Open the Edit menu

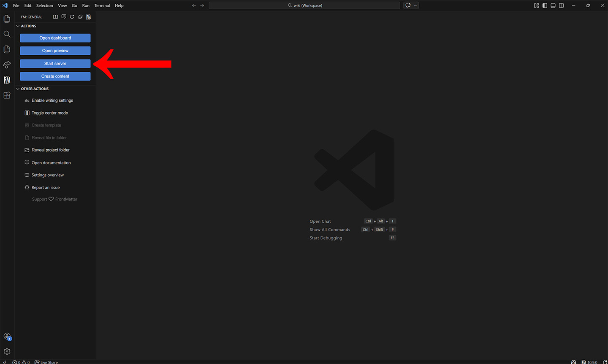(x=28, y=5)
